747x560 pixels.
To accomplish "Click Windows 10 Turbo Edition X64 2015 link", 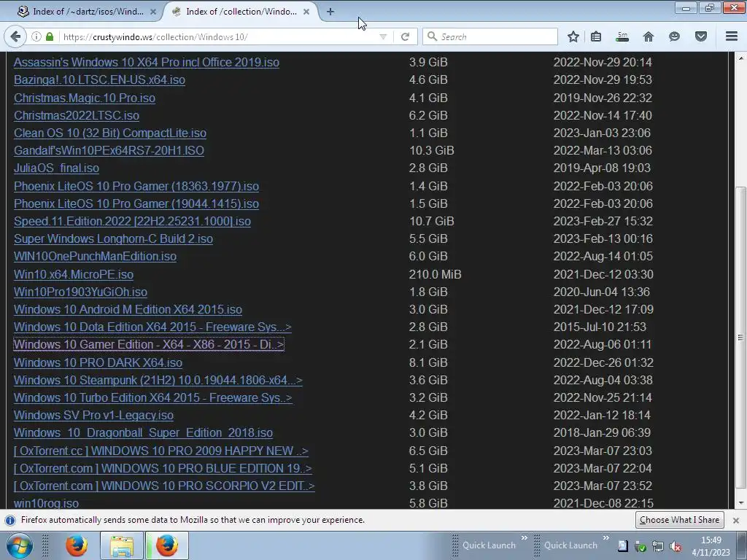I will pyautogui.click(x=153, y=398).
